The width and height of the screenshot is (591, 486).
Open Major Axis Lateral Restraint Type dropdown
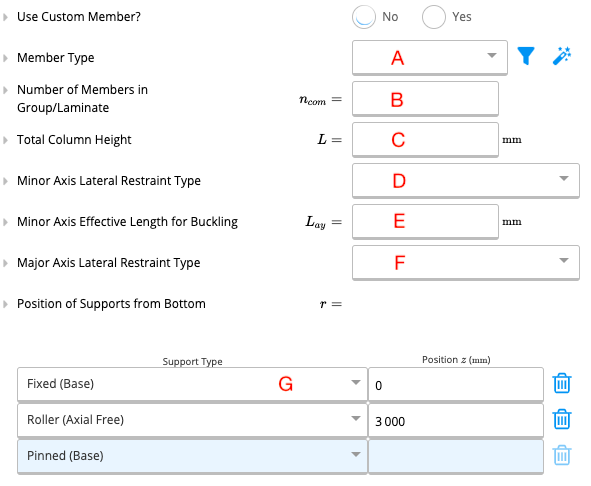[x=465, y=262]
